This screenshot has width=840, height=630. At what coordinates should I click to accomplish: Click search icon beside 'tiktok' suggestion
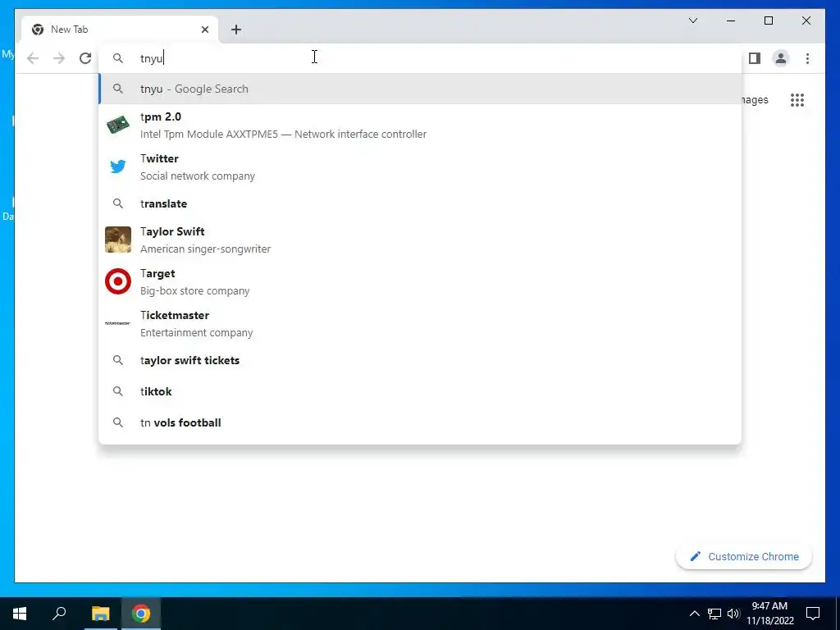coord(118,391)
